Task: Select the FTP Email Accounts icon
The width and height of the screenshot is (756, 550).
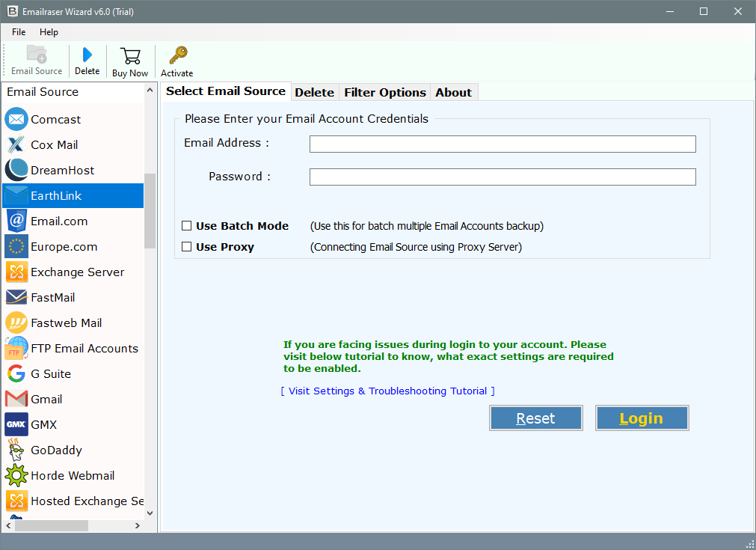Action: click(16, 349)
